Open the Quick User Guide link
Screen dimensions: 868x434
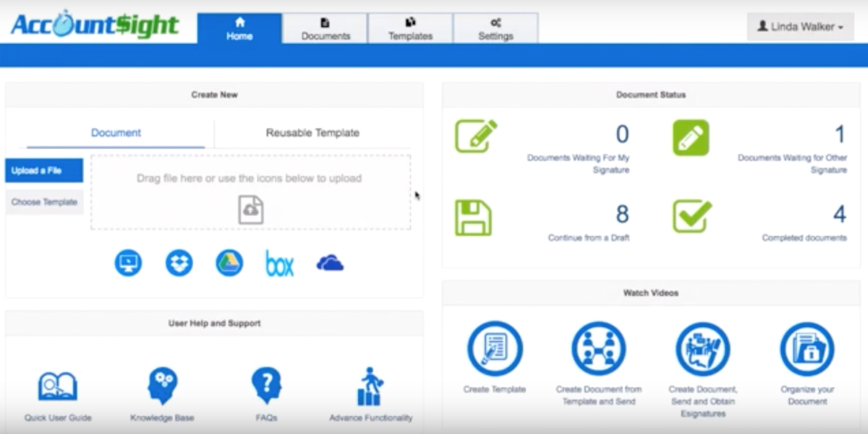coord(58,388)
